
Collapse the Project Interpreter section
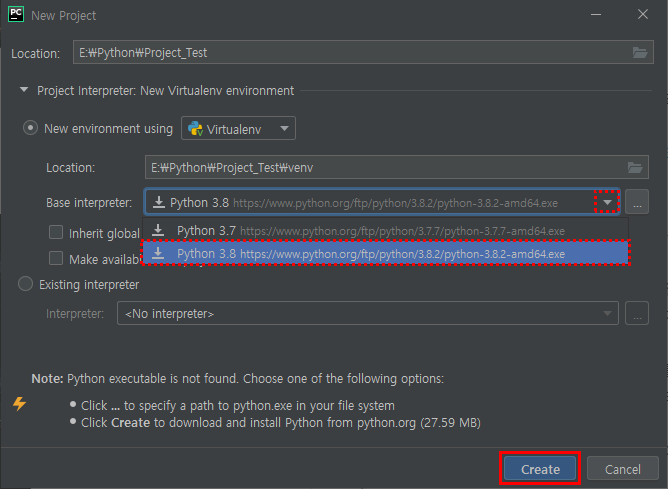coord(24,90)
